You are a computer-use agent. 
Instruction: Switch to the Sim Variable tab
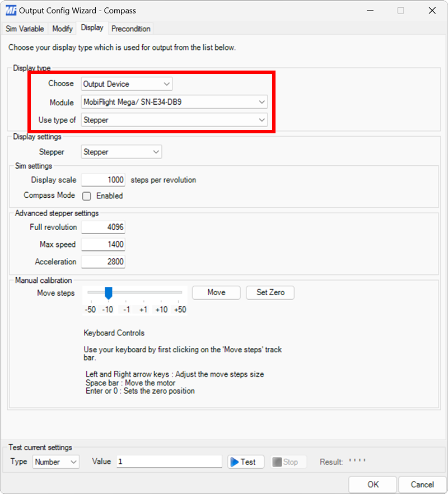25,29
